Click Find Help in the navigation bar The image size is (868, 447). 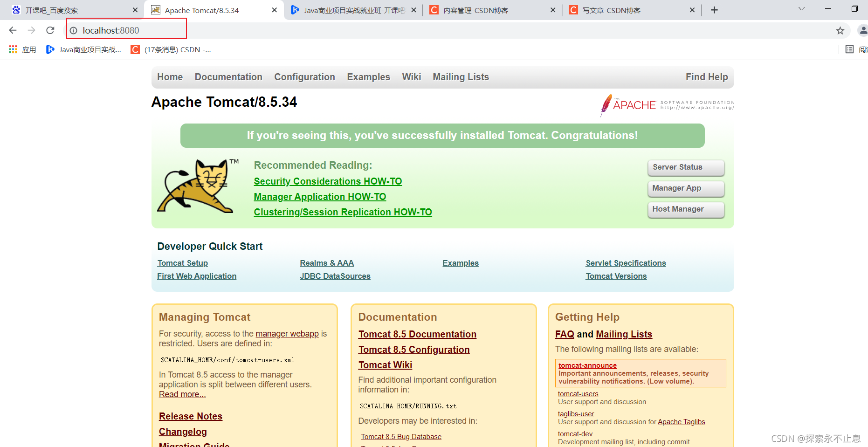click(707, 77)
